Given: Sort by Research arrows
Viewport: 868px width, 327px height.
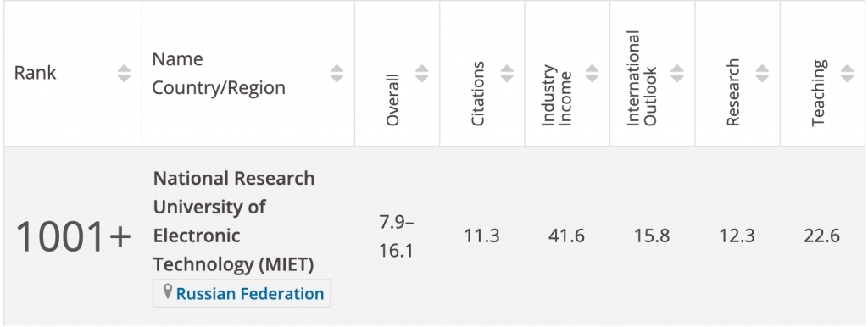Looking at the screenshot, I should (762, 74).
